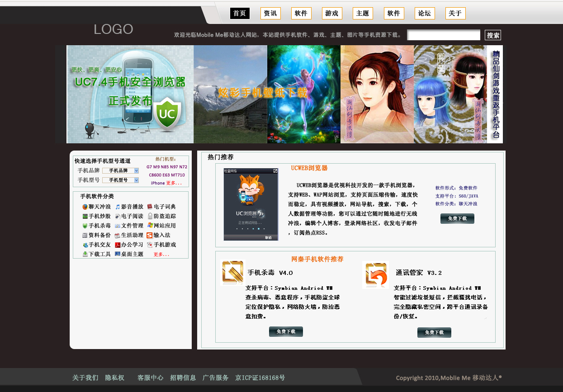
Task: Open the 手机型号 model dropdown
Action: click(121, 180)
